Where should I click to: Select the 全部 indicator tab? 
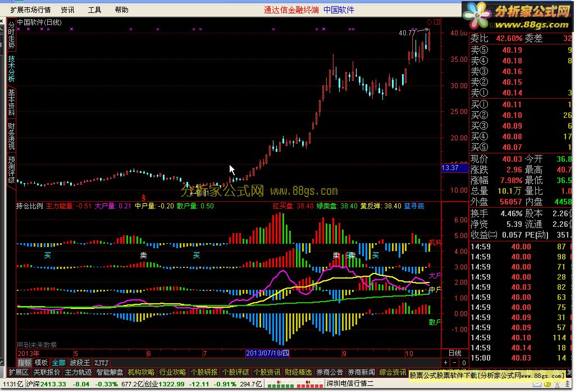pyautogui.click(x=58, y=363)
